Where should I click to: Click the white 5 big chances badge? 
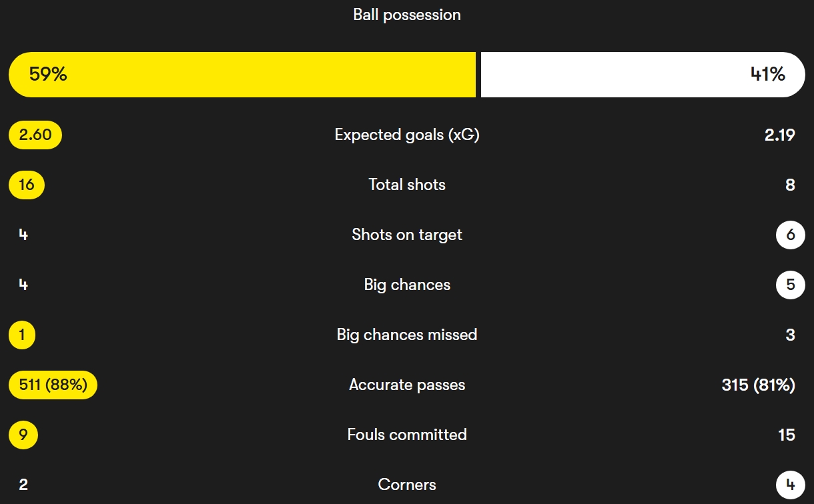791,285
